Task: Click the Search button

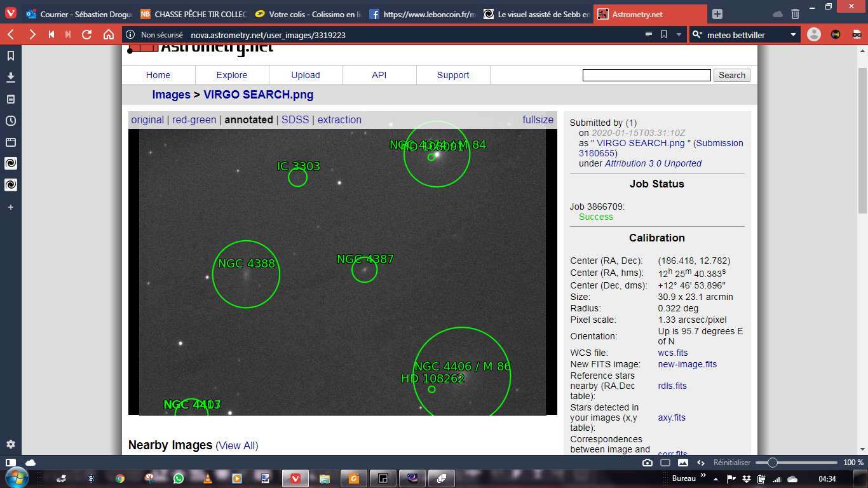Action: 732,75
